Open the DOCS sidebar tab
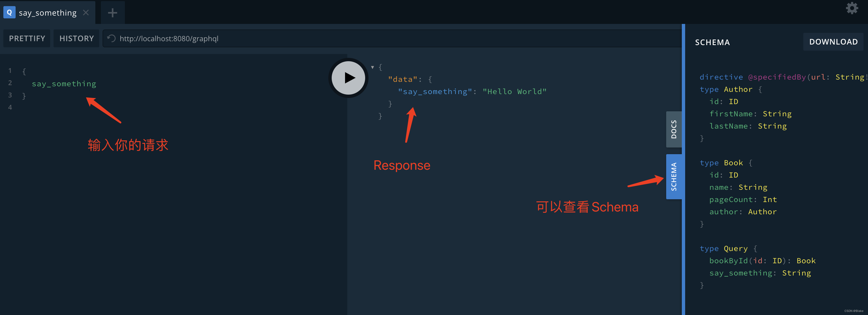 point(674,129)
